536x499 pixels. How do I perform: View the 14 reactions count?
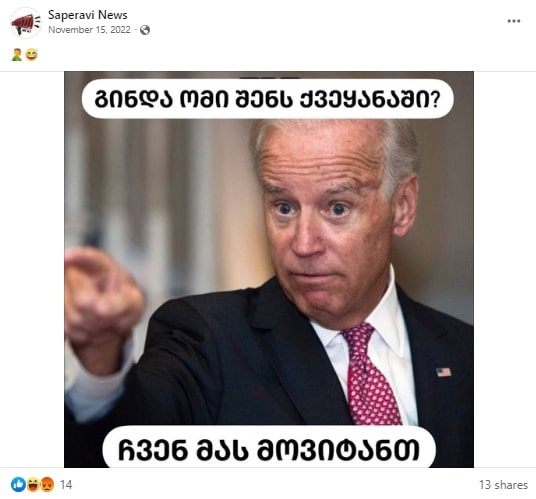[66, 485]
